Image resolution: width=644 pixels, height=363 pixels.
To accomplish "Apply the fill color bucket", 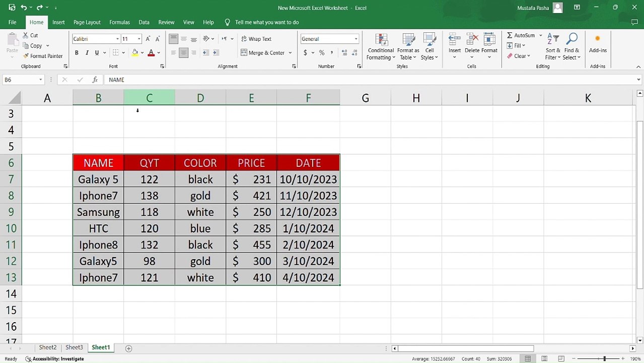I will pyautogui.click(x=134, y=52).
